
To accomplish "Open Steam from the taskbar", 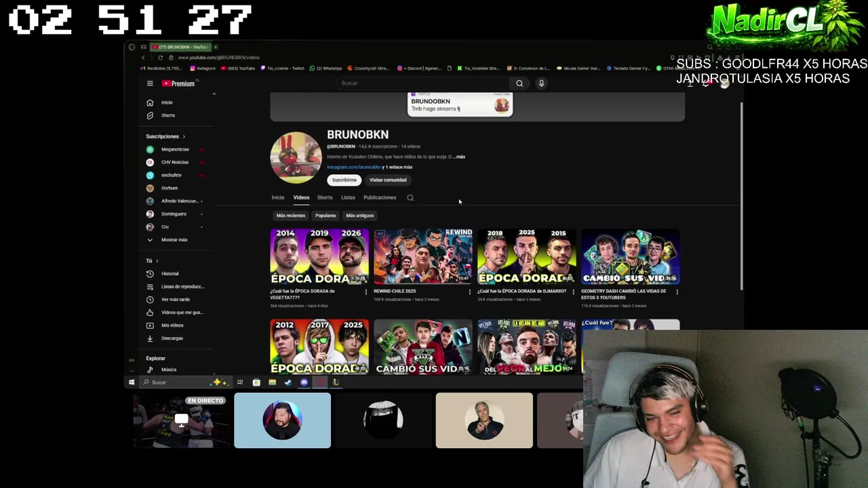I will click(x=288, y=382).
